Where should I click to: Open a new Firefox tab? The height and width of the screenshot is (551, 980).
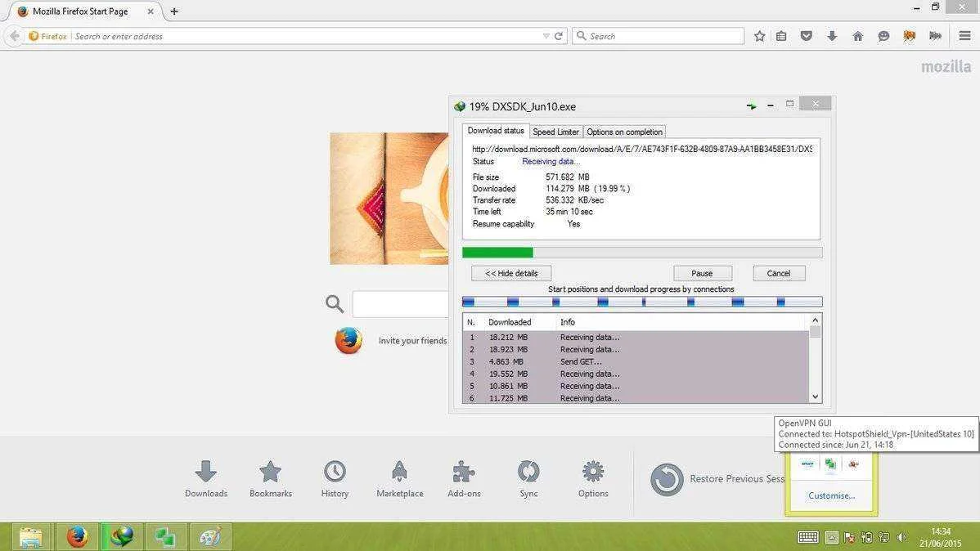click(x=174, y=11)
